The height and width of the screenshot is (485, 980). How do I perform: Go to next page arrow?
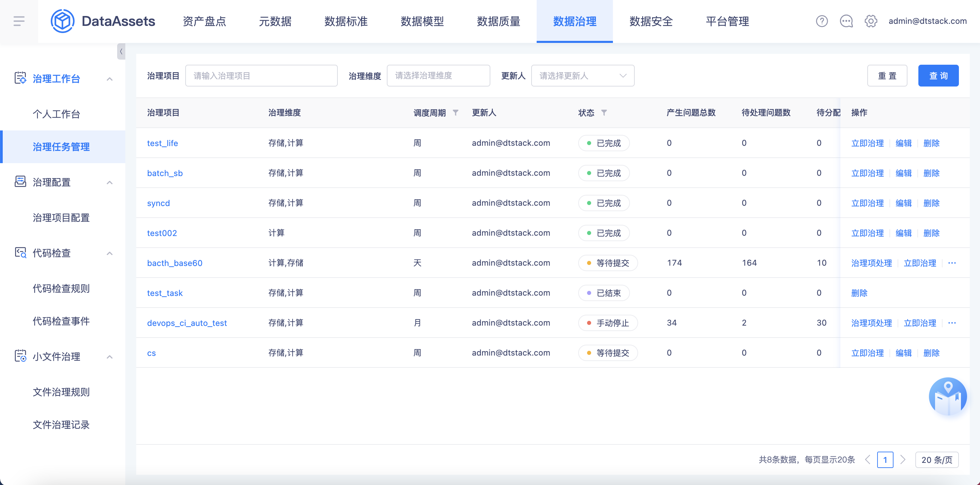(x=903, y=459)
